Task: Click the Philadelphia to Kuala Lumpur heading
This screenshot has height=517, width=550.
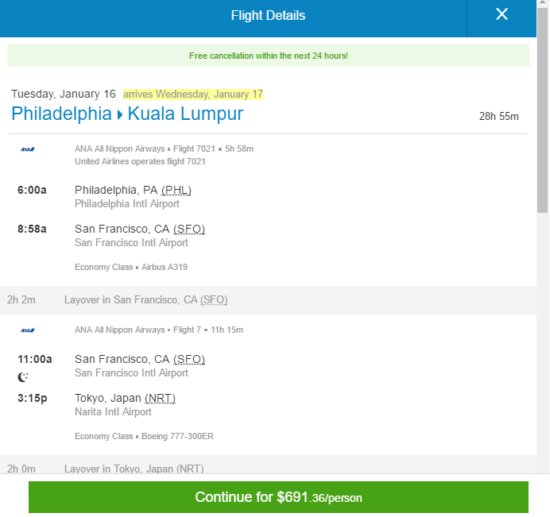Action: click(127, 114)
